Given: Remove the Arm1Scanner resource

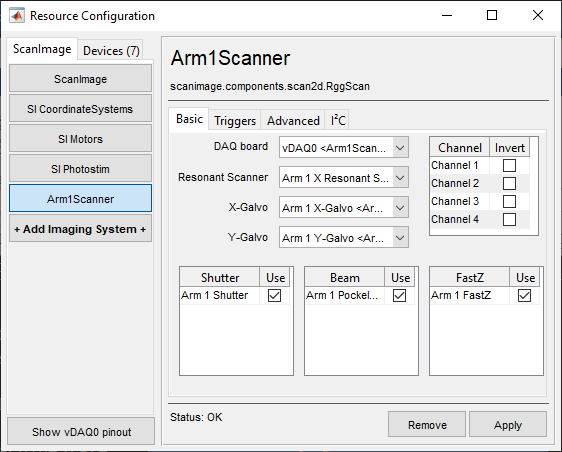Looking at the screenshot, I should click(x=427, y=425).
